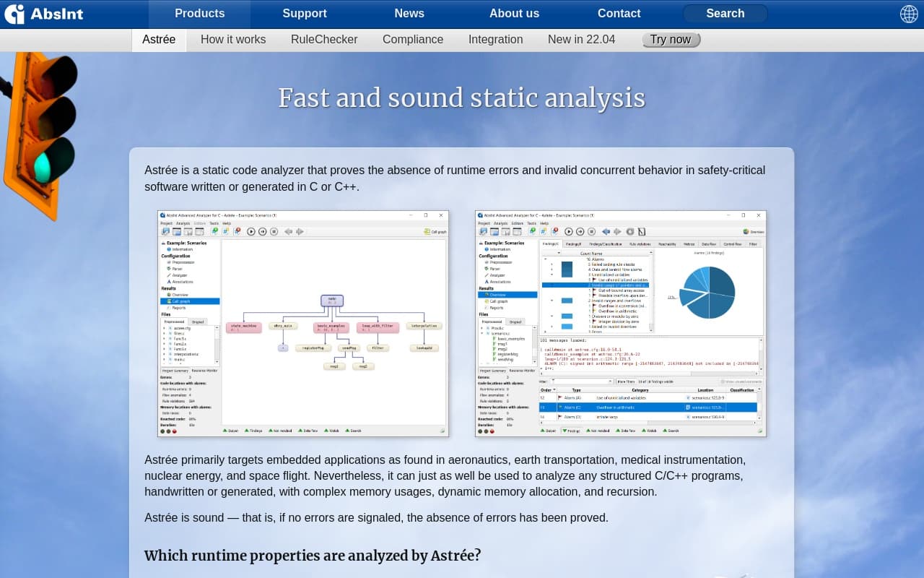Select the Astrée tab
Screen dimensions: 924x578
[159, 40]
